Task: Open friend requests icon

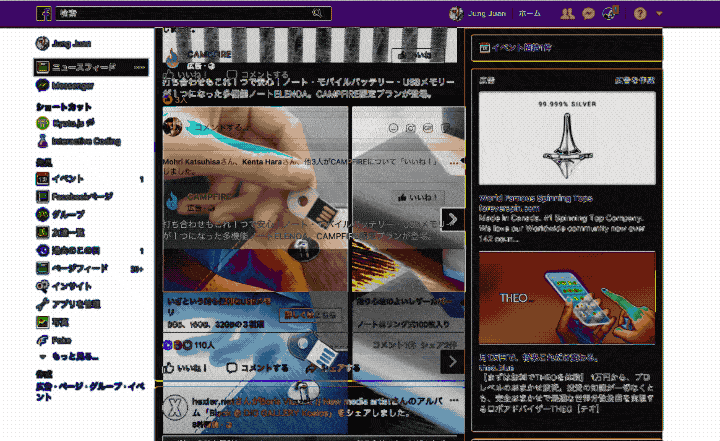Action: [567, 13]
